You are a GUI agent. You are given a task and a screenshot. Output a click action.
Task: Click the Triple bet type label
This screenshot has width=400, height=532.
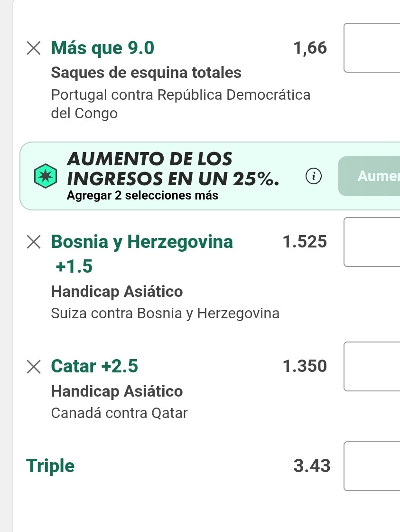(50, 466)
